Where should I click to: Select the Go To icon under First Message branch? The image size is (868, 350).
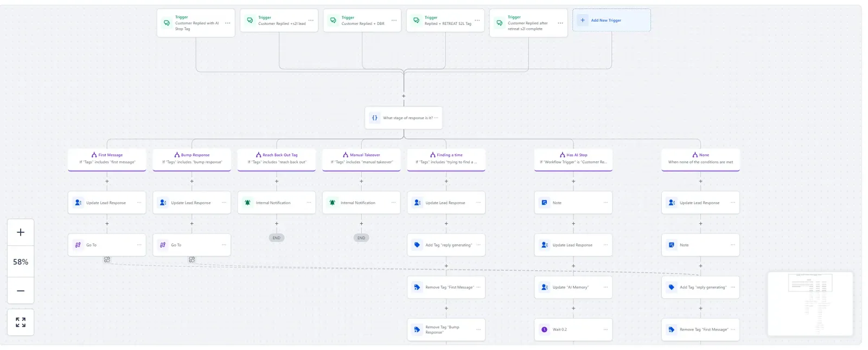(78, 245)
